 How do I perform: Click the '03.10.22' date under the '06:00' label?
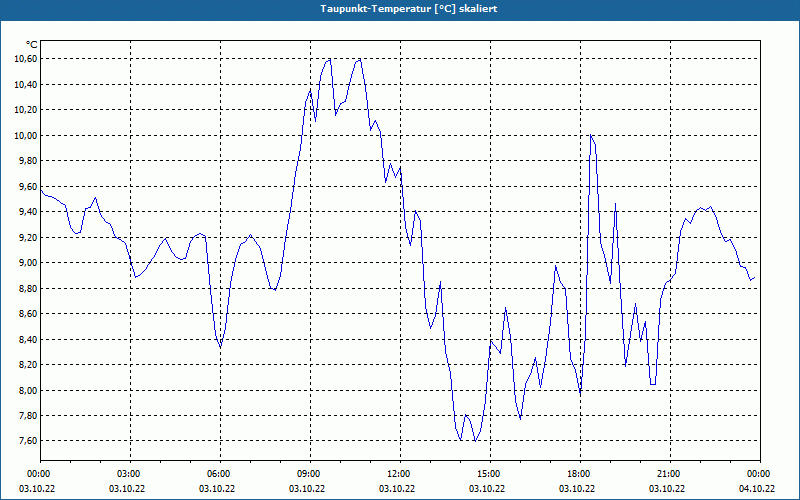(x=217, y=489)
